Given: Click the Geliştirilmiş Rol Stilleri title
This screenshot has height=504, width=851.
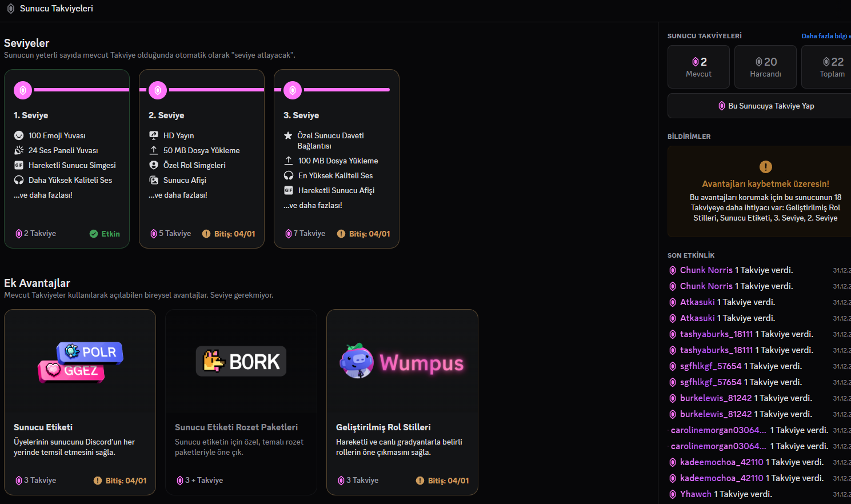Looking at the screenshot, I should click(x=383, y=427).
